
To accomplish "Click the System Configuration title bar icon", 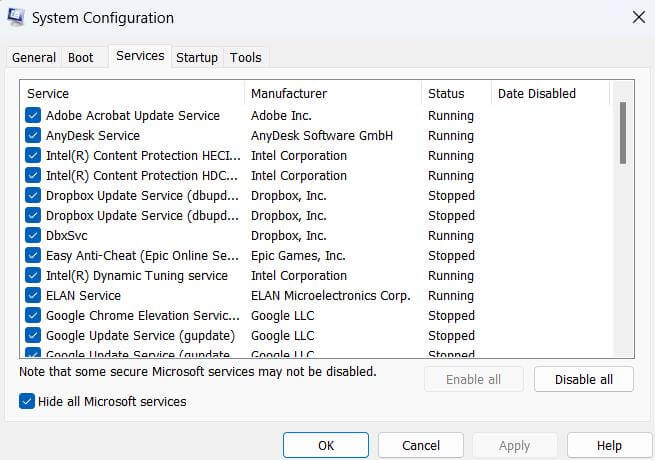I will pos(15,18).
